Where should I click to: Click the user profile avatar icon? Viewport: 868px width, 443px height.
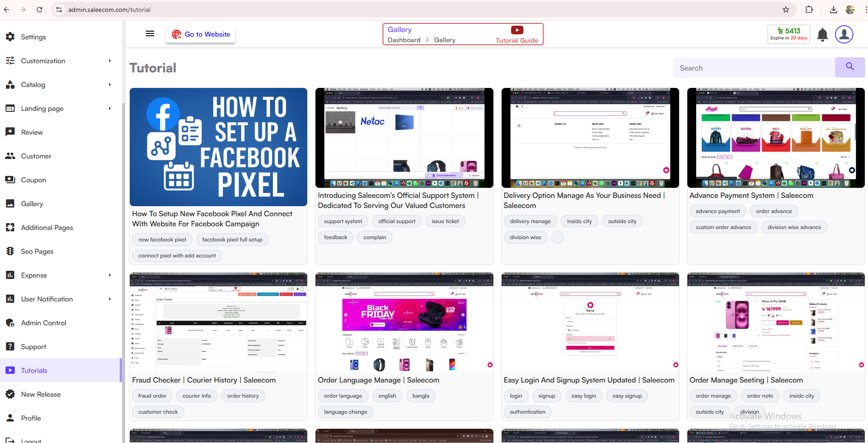pyautogui.click(x=844, y=34)
